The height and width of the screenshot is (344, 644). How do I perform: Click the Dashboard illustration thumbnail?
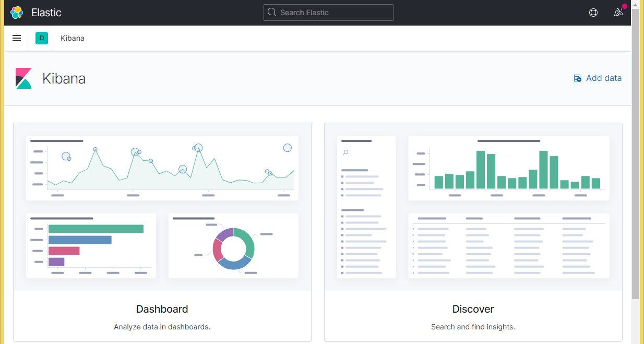162,207
